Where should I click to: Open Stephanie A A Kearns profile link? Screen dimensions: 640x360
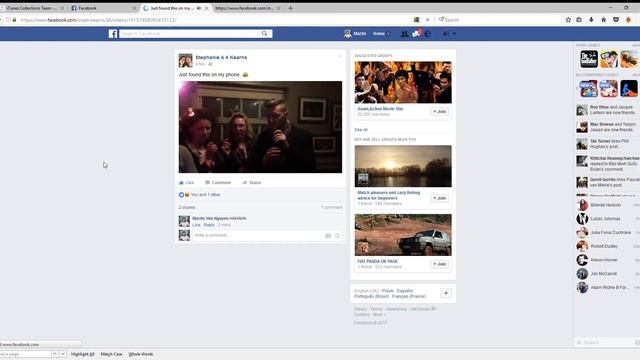click(x=221, y=58)
